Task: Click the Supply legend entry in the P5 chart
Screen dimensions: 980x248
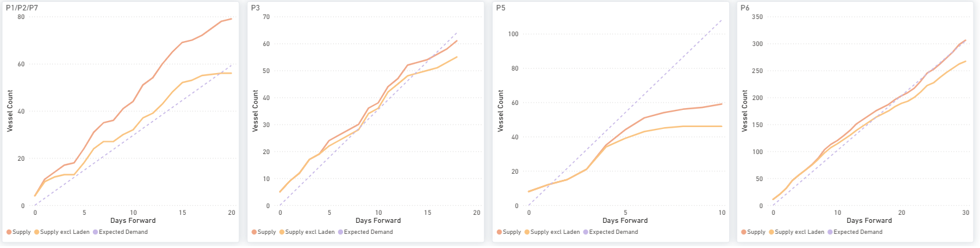Action: (509, 232)
